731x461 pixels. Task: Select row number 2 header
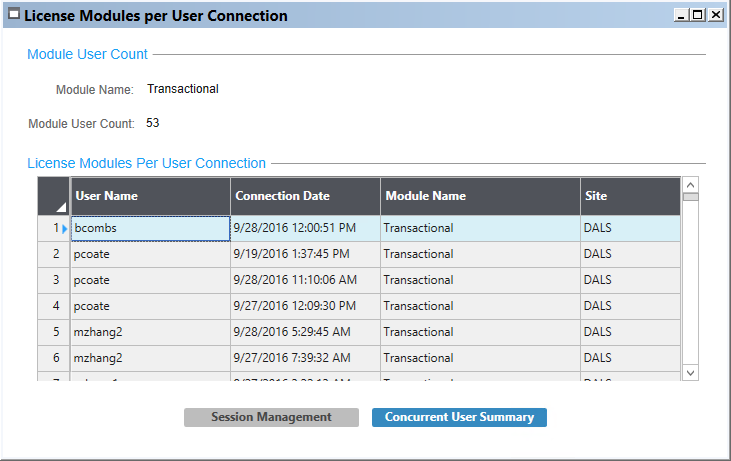point(55,254)
